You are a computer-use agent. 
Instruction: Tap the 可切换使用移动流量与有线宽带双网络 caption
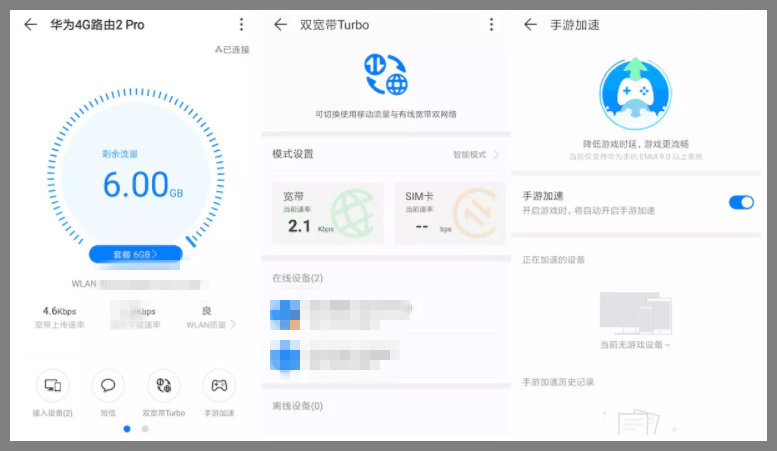(386, 114)
